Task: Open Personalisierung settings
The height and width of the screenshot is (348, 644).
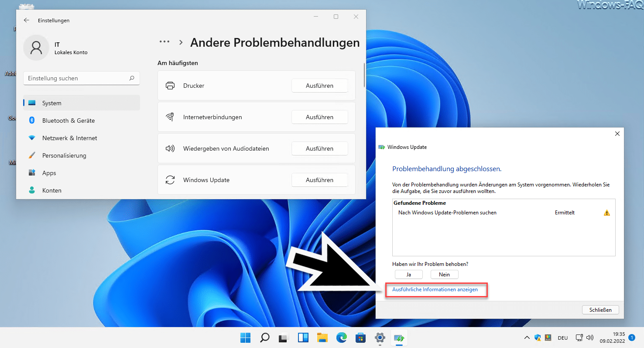Action: (82, 155)
